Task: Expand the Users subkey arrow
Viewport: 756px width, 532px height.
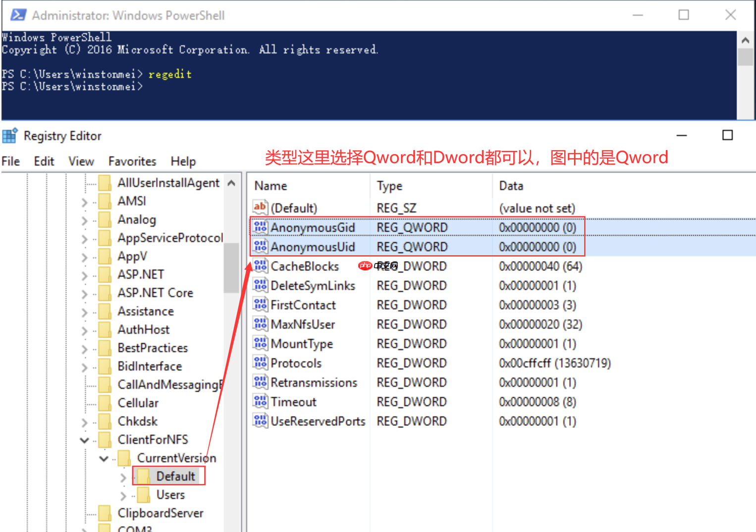Action: [123, 495]
